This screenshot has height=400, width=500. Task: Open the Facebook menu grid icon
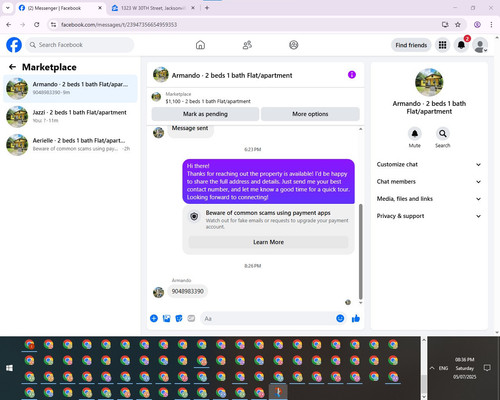[442, 45]
